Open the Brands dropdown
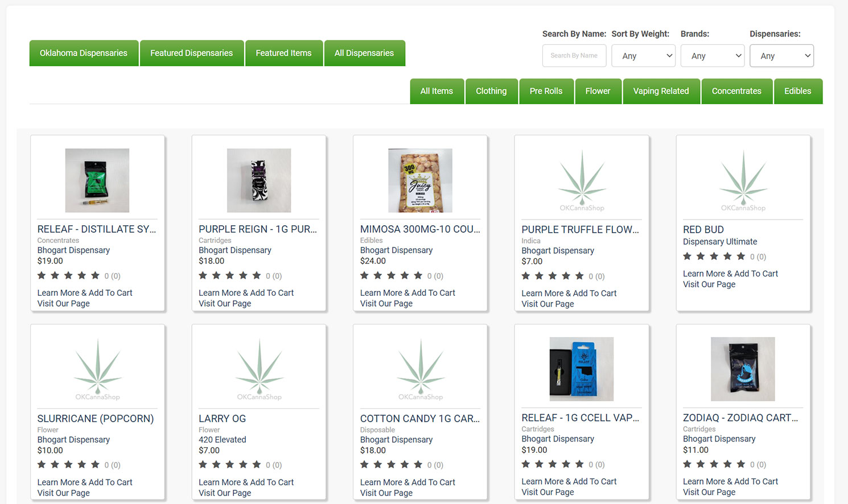Screen dimensions: 848x504 click(x=713, y=56)
